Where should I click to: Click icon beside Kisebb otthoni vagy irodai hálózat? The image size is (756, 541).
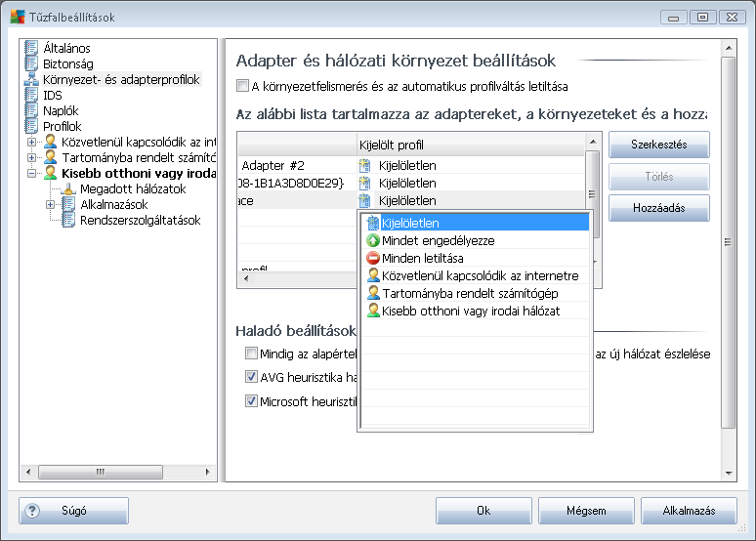(373, 310)
